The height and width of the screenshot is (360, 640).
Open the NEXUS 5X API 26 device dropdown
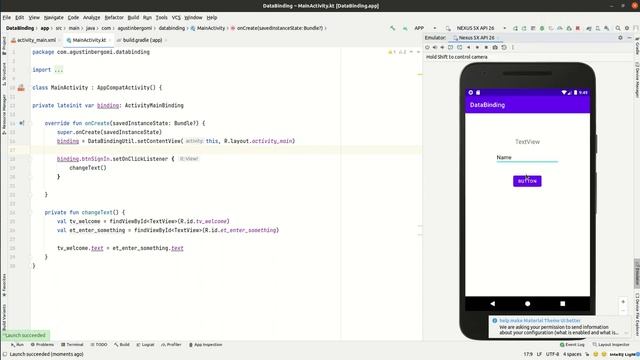[480, 28]
